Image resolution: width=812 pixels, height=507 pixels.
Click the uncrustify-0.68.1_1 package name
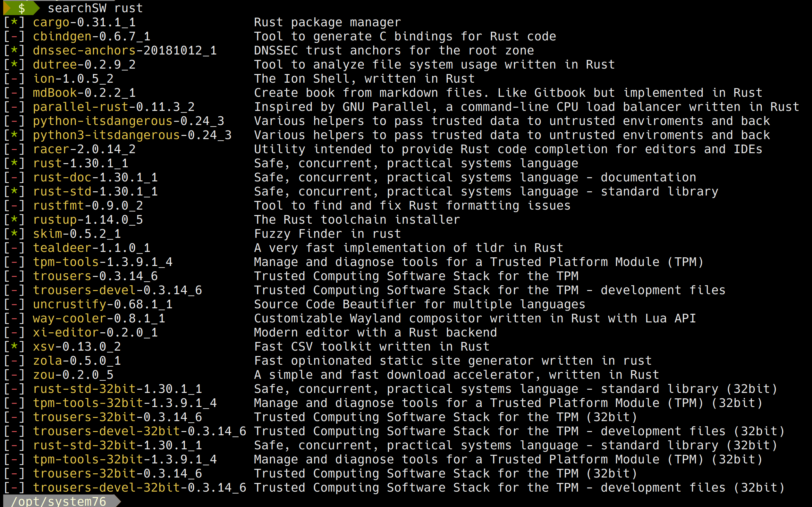103,304
